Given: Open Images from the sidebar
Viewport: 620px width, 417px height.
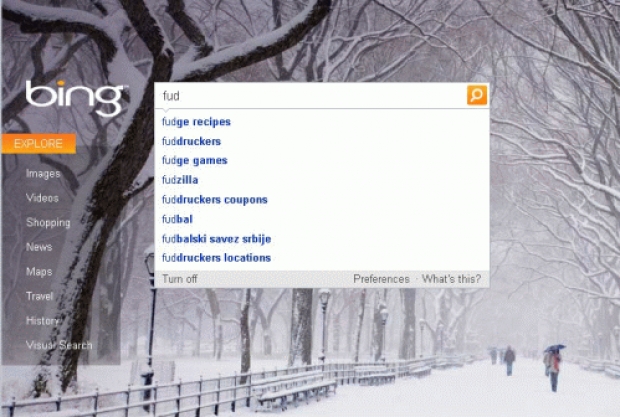Looking at the screenshot, I should pos(43,174).
